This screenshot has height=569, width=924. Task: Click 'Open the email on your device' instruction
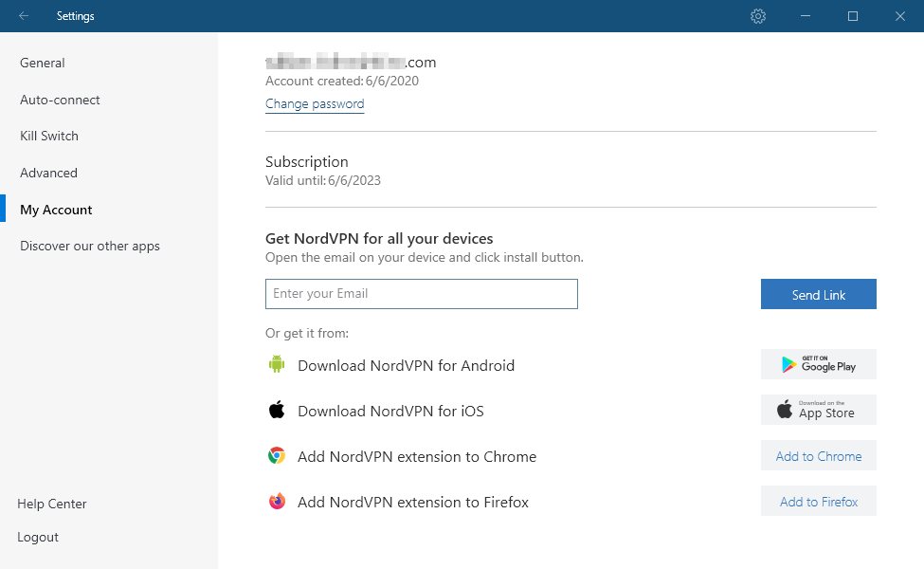pos(425,257)
